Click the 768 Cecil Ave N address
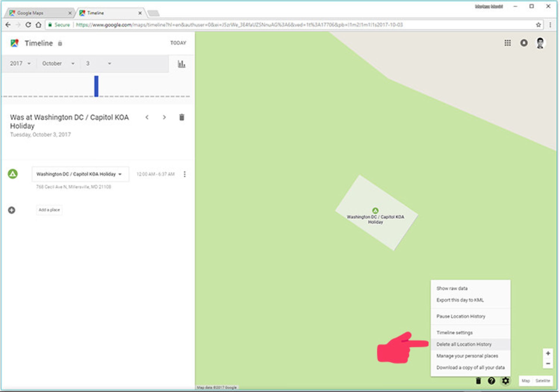Viewport: 560px width, 392px height. click(x=73, y=187)
